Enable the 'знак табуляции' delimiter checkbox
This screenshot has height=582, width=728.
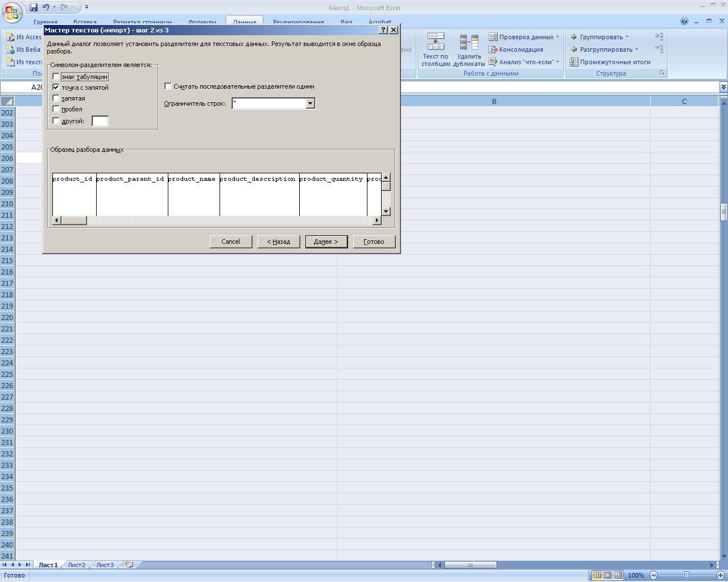pos(56,77)
